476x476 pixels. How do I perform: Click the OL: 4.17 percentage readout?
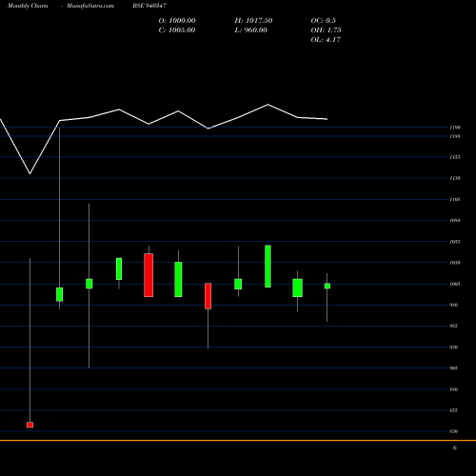click(x=326, y=40)
